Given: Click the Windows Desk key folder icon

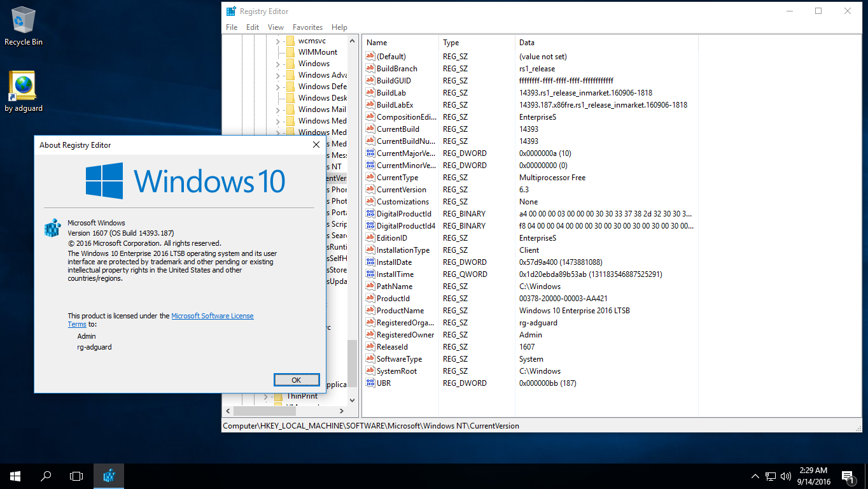Looking at the screenshot, I should click(x=290, y=98).
